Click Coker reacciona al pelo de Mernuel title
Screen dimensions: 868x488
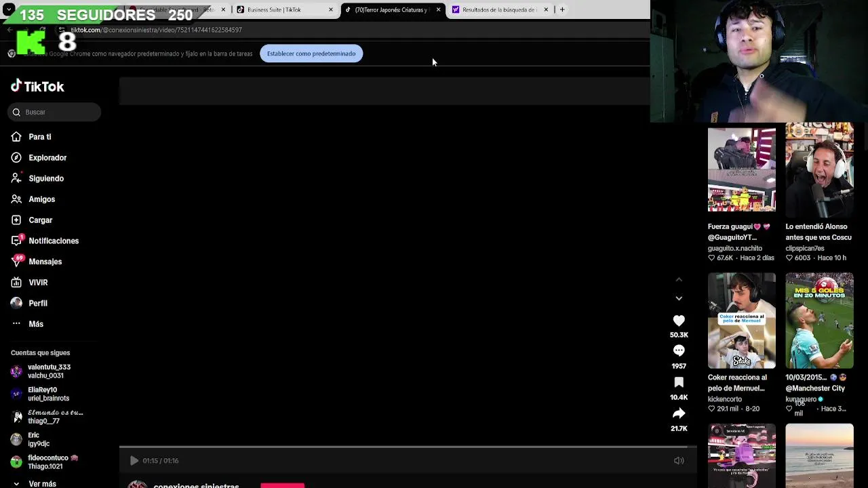click(737, 383)
